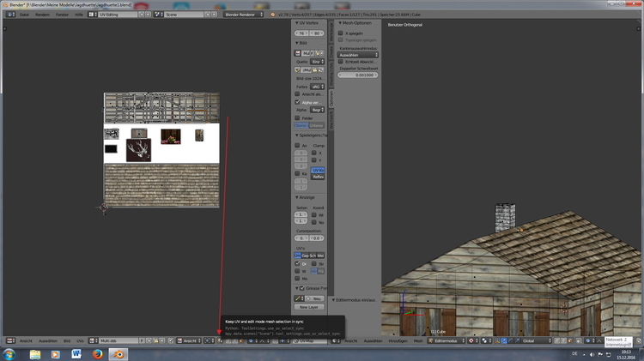This screenshot has width=644, height=361.
Task: Open Word from the Windows taskbar
Action: coord(76,354)
